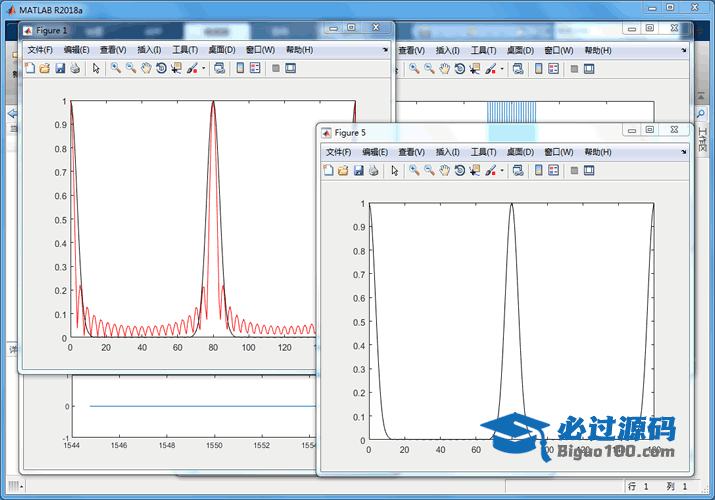Image resolution: width=715 pixels, height=500 pixels.
Task: Open 文件(F) menu in Figure 5
Action: pos(338,152)
